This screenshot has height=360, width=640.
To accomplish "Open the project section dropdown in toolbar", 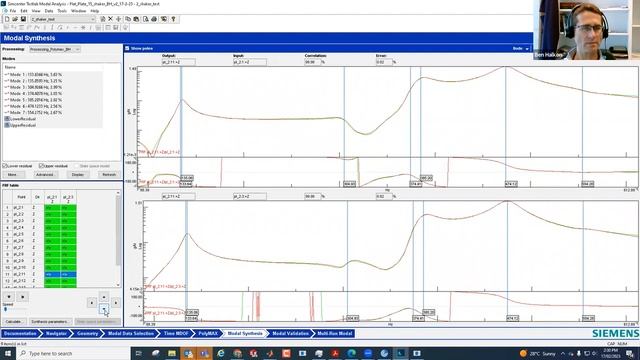I will [93, 19].
